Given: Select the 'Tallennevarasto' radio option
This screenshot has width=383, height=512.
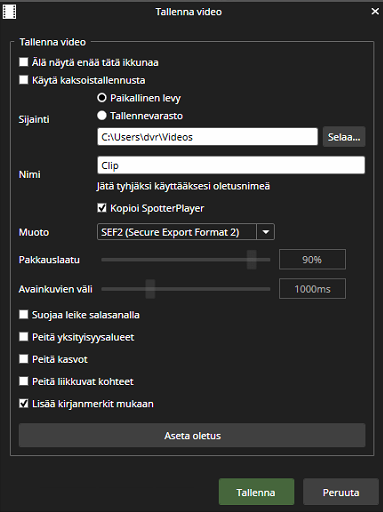Looking at the screenshot, I should pos(102,115).
